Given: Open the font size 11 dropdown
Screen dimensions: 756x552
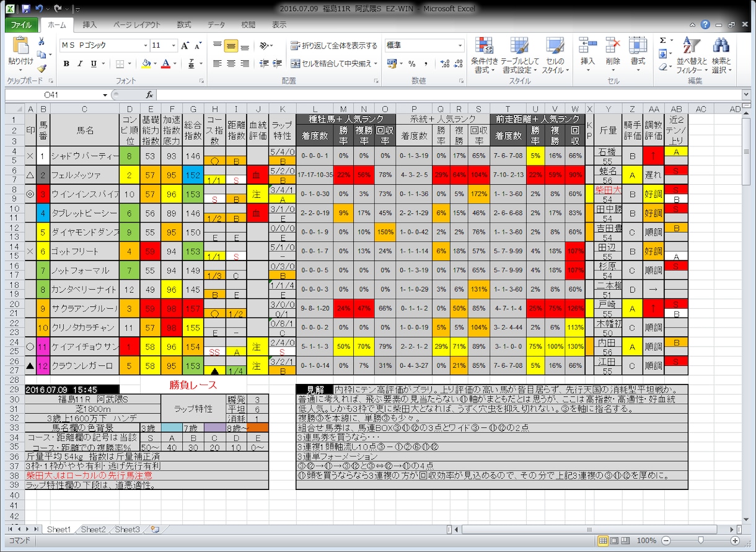Looking at the screenshot, I should [173, 46].
